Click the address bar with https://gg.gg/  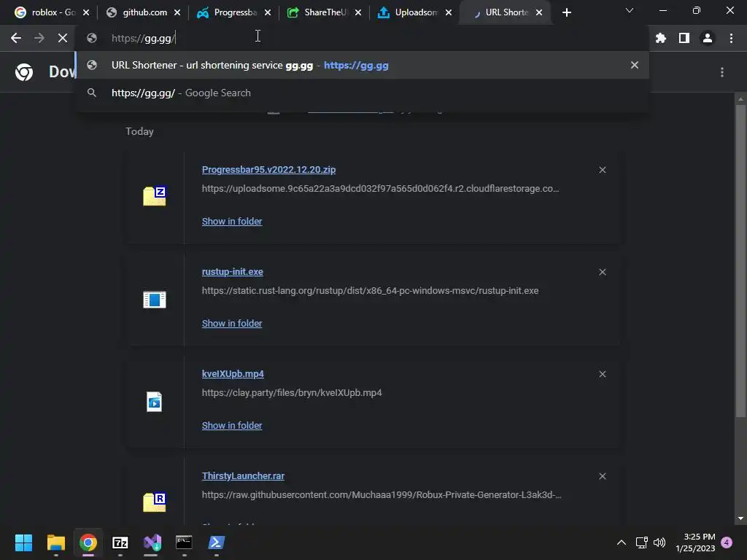(x=362, y=38)
